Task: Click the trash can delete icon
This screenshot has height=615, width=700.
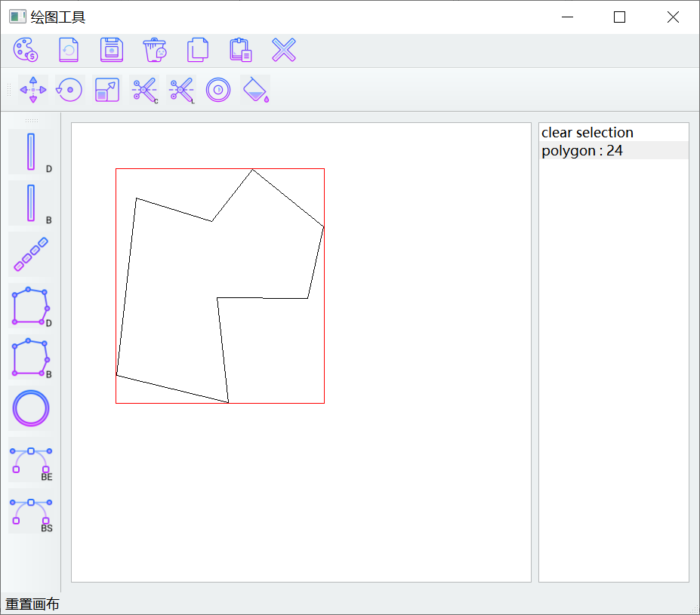Action: (155, 50)
